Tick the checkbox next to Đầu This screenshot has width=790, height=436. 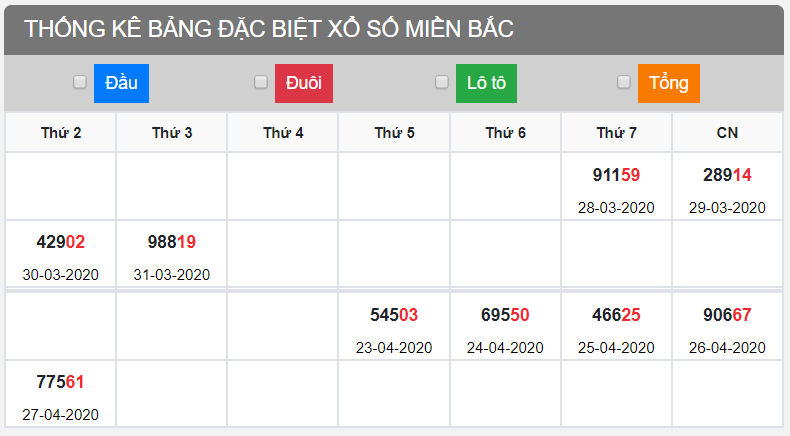coord(80,83)
